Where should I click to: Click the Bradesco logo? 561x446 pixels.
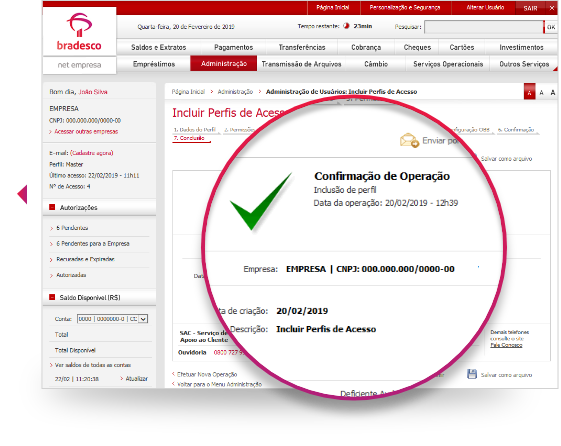(x=79, y=31)
